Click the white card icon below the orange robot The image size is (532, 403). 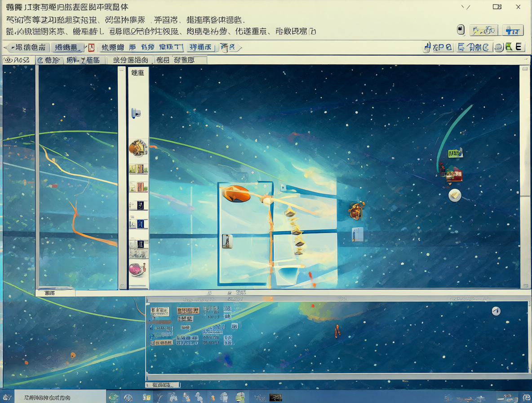point(358,235)
